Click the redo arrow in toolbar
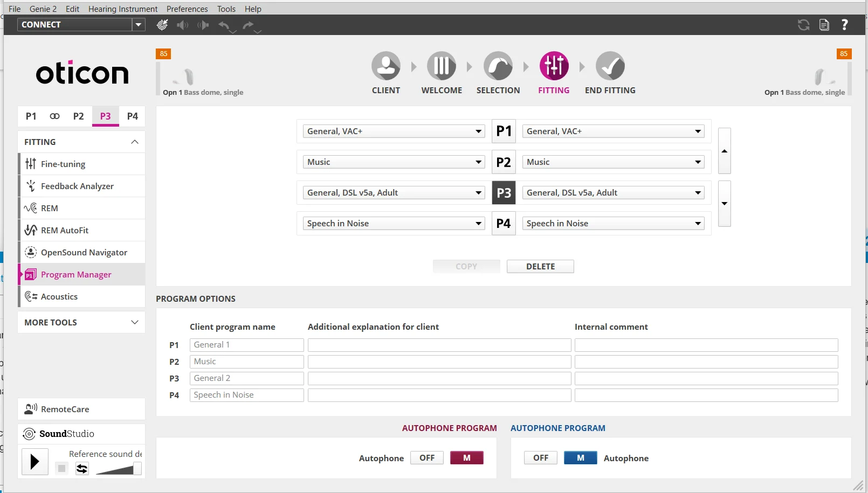The width and height of the screenshot is (868, 493). [248, 25]
